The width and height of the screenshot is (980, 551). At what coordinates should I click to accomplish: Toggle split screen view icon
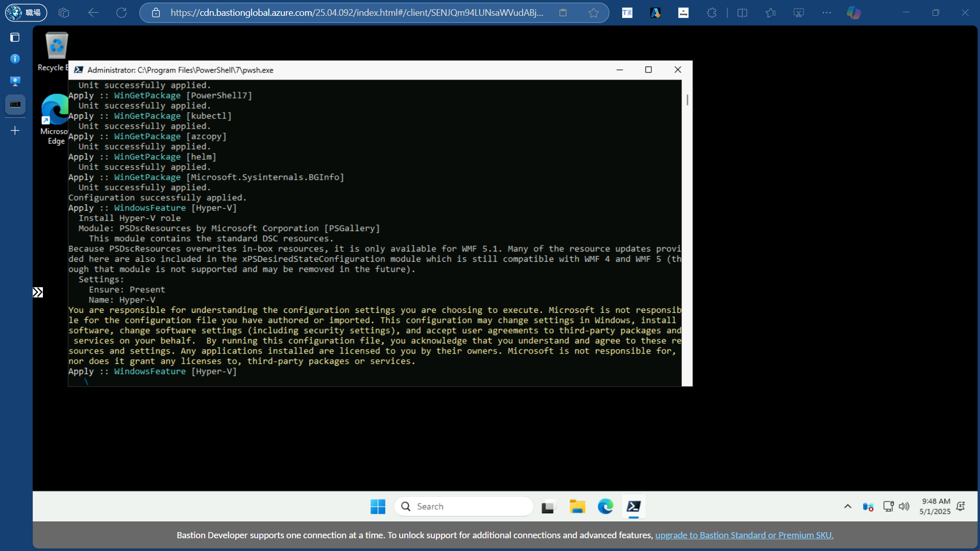(742, 13)
